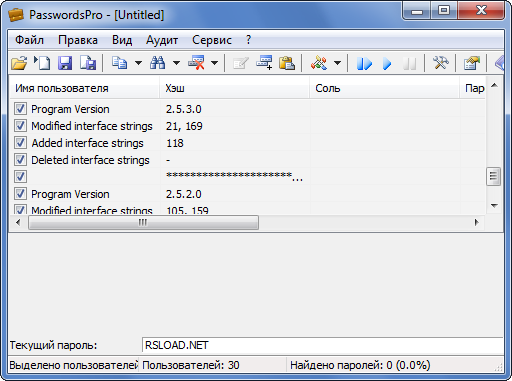Viewport: 512px width, 381px height.
Task: Select the 21, 169 hash cell
Action: (x=184, y=126)
